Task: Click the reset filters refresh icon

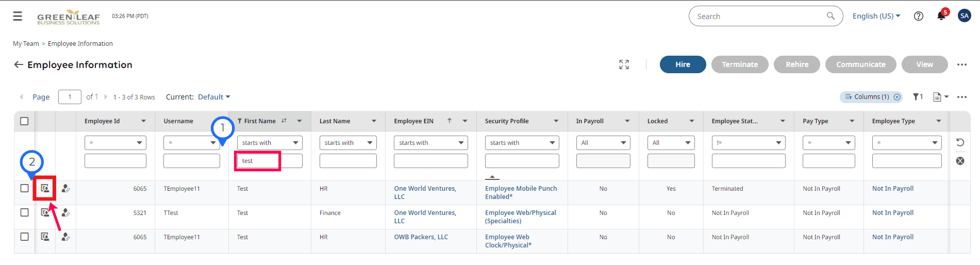Action: click(x=960, y=142)
